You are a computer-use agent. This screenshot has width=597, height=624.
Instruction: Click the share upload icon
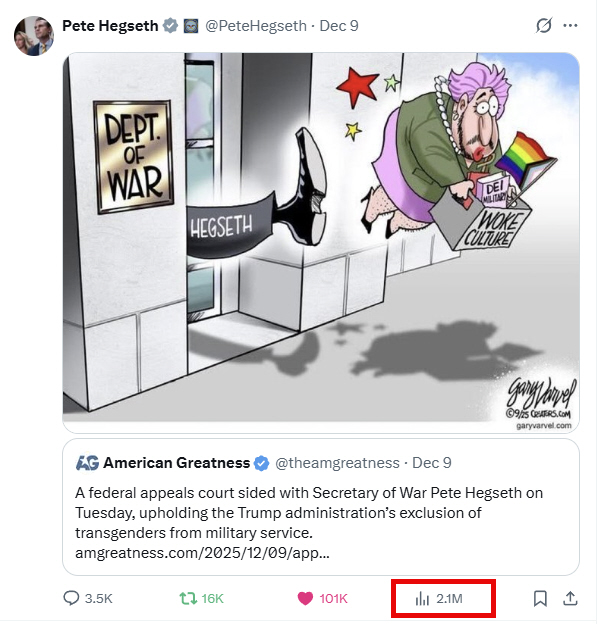570,598
